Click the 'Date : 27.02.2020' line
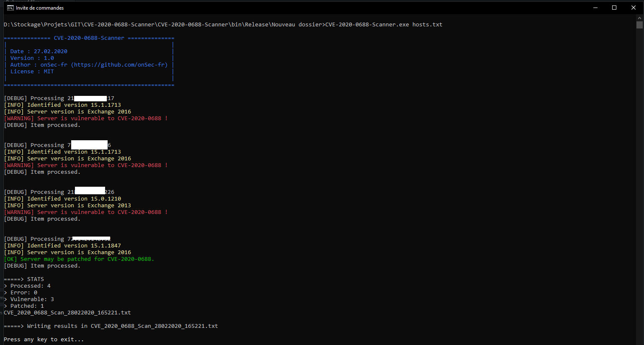This screenshot has width=644, height=345. pos(39,51)
